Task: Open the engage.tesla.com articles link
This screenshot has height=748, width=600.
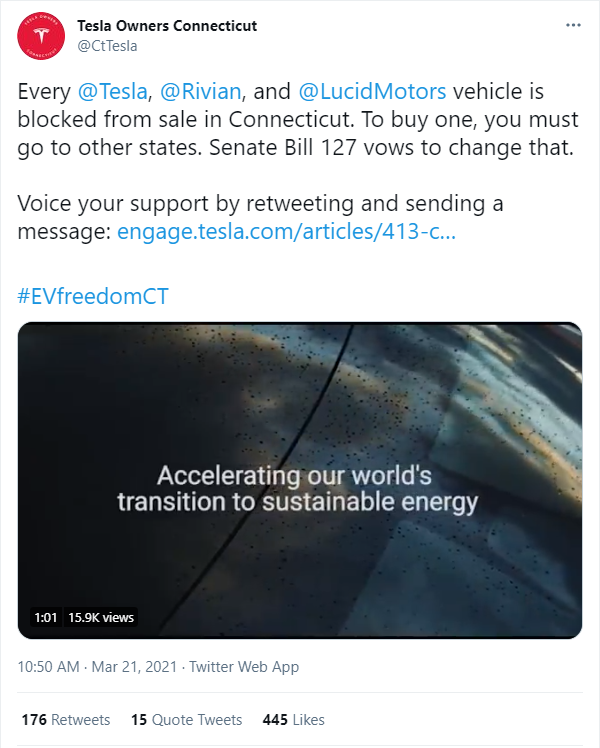Action: point(286,231)
